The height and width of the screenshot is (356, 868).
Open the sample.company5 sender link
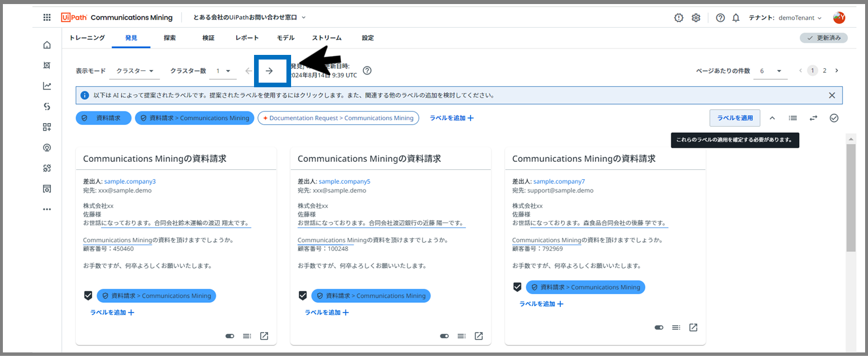pos(344,181)
